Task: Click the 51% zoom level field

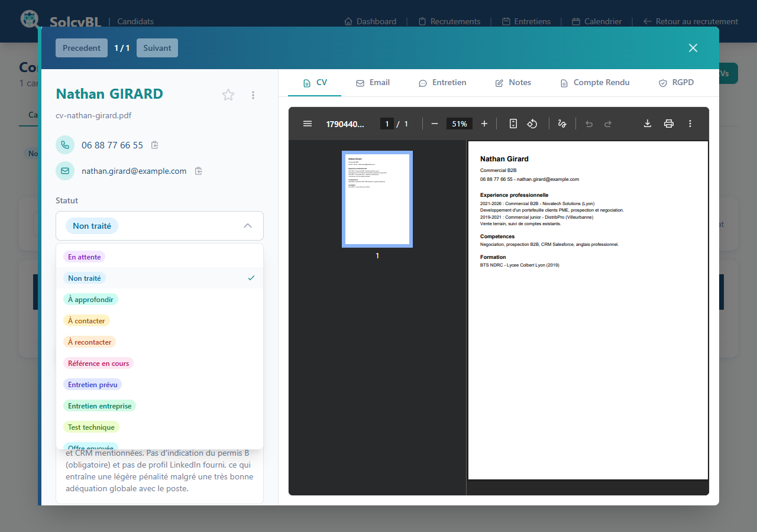Action: [x=460, y=124]
